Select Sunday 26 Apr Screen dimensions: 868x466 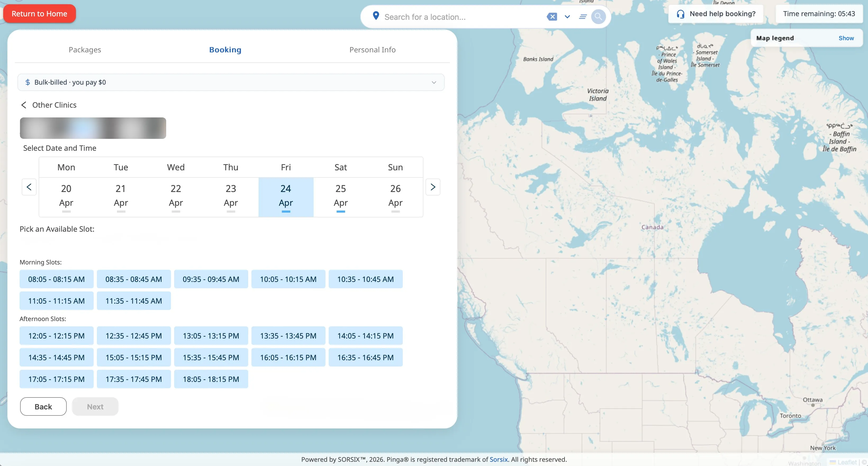coord(395,197)
